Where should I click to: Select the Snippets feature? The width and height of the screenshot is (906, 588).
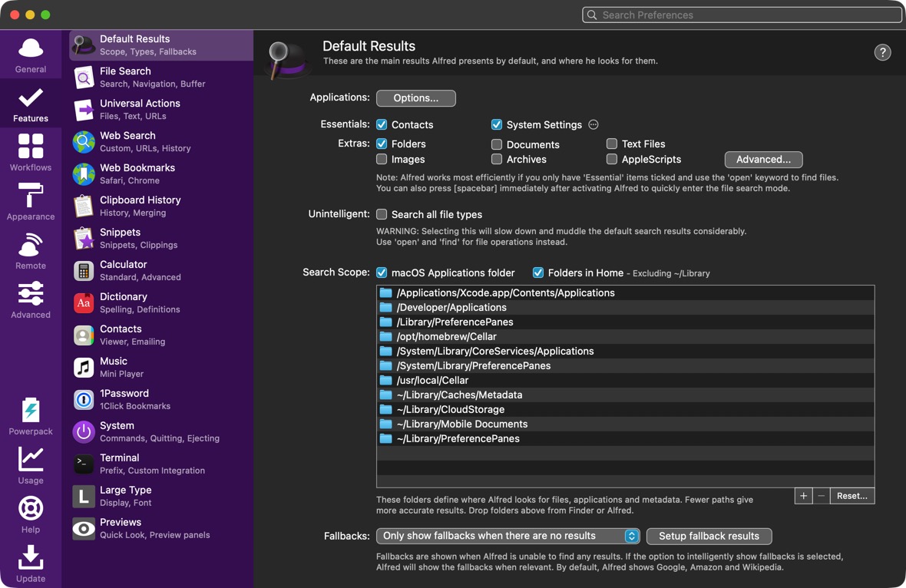(x=161, y=239)
